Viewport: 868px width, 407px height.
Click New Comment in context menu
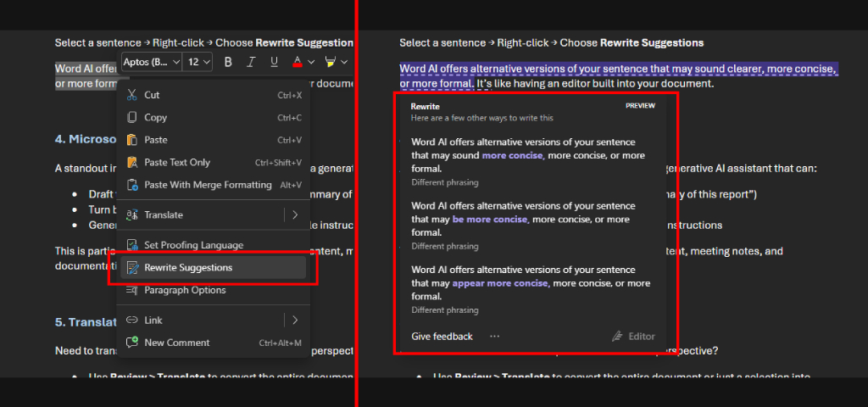point(214,343)
